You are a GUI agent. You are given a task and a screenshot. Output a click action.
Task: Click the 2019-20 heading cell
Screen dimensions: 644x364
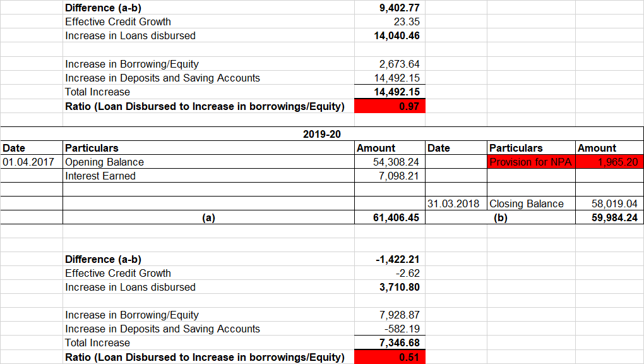tap(321, 134)
